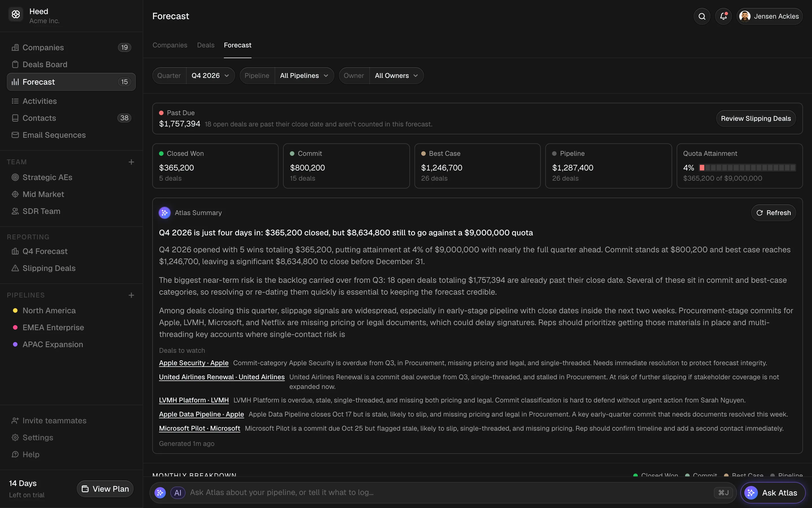Open the Quarter Q4 2026 dropdown
The height and width of the screenshot is (508, 812).
[210, 76]
